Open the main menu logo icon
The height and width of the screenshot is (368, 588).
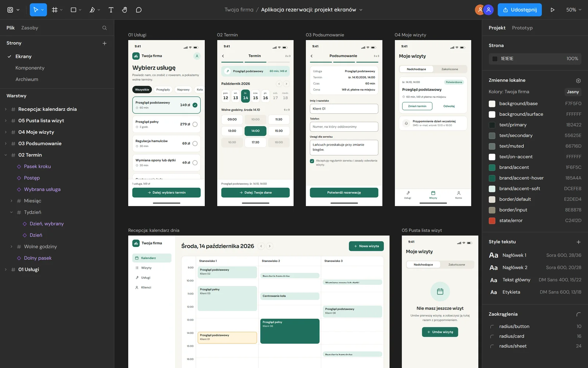pos(10,10)
